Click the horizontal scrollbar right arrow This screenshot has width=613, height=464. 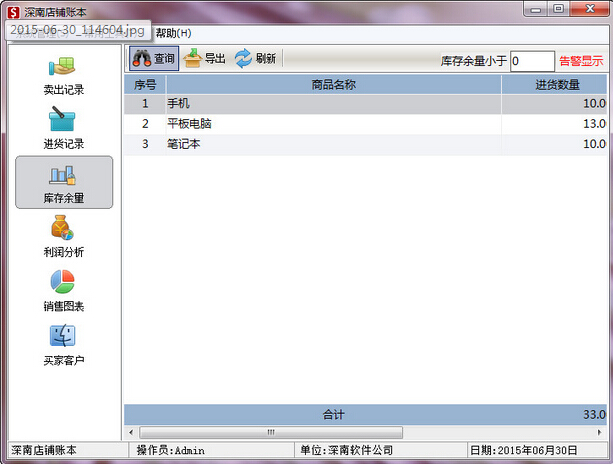click(600, 432)
